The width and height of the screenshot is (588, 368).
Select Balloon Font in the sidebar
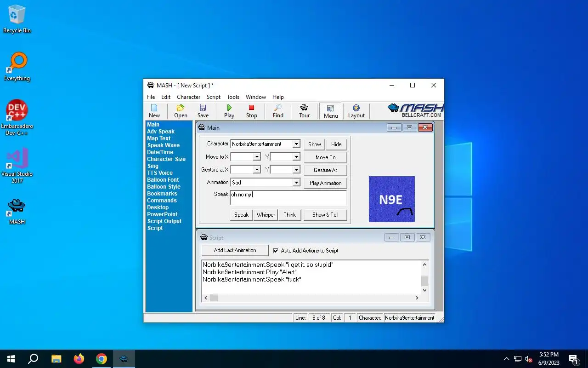point(163,180)
